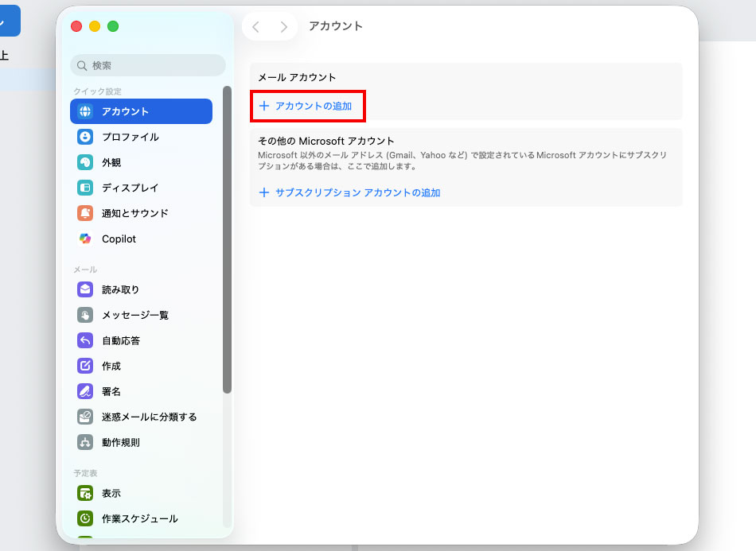
Task: Click the plus icon beside アカウントの追加
Action: tap(264, 106)
